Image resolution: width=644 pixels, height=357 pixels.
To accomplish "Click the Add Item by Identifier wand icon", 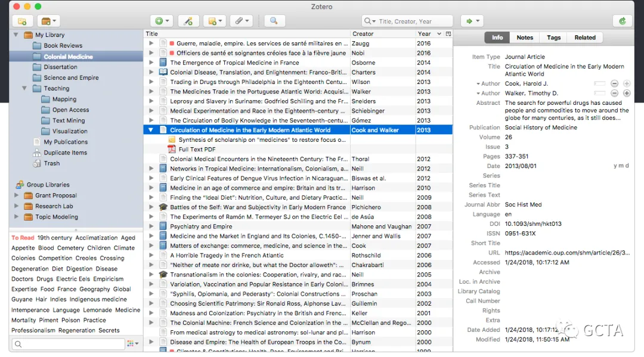I will pyautogui.click(x=188, y=21).
